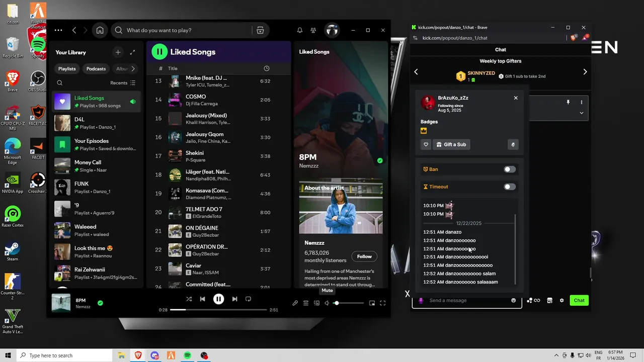Toggle Timeout switch
Screen dimensions: 644x362
coord(510,187)
